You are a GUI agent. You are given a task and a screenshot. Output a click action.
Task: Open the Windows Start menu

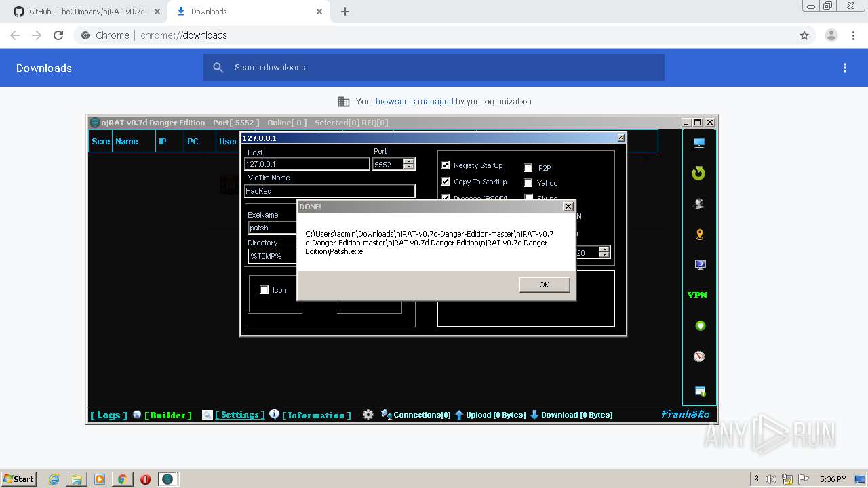19,479
